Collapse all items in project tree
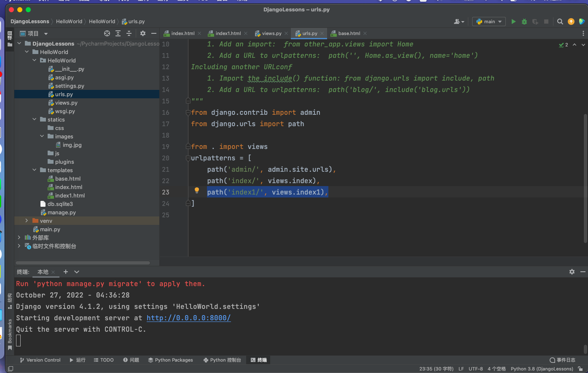 (x=129, y=33)
